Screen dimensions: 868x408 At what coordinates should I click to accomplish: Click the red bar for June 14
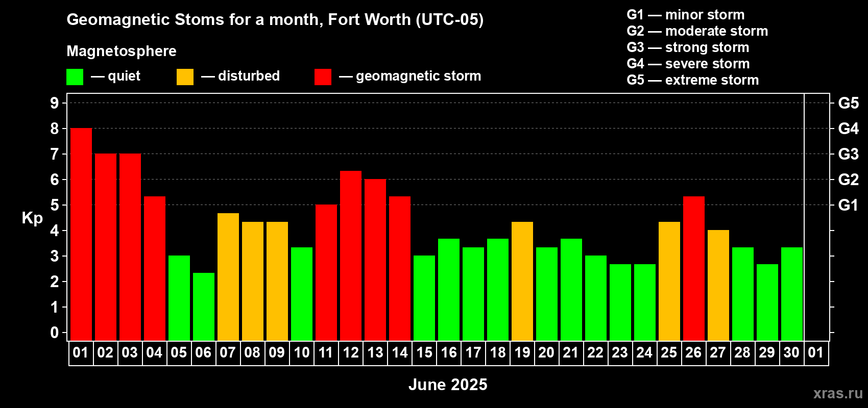pos(400,268)
